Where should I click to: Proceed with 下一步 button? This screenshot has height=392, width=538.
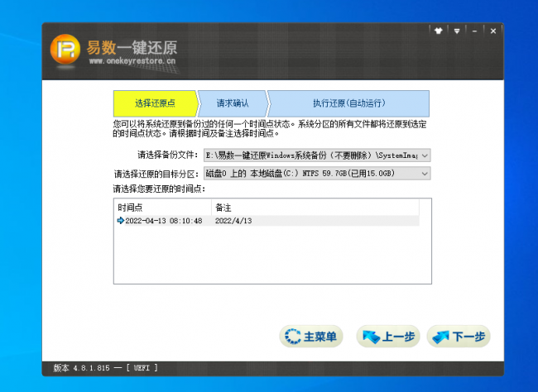click(x=459, y=337)
